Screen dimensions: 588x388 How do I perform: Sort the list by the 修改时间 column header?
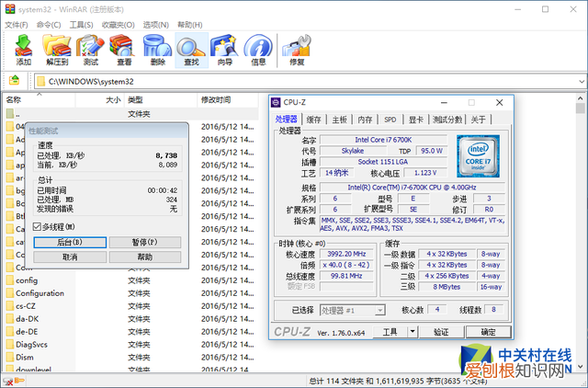pyautogui.click(x=228, y=100)
